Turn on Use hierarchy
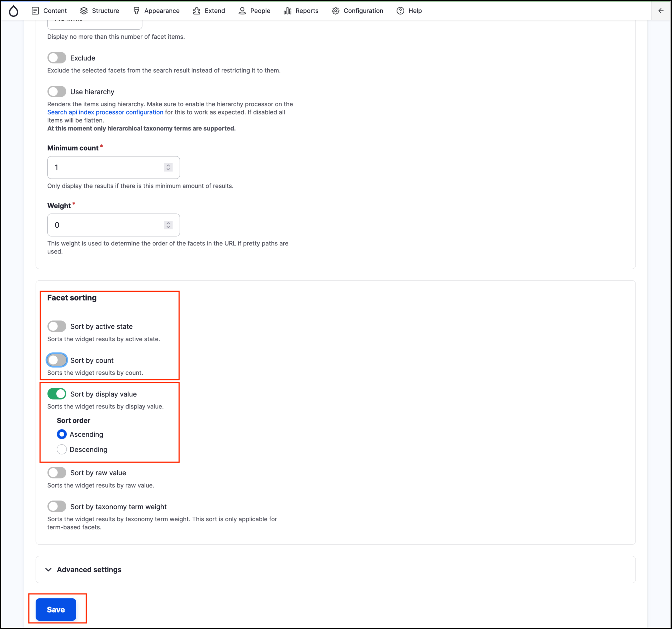This screenshot has width=672, height=629. click(56, 91)
